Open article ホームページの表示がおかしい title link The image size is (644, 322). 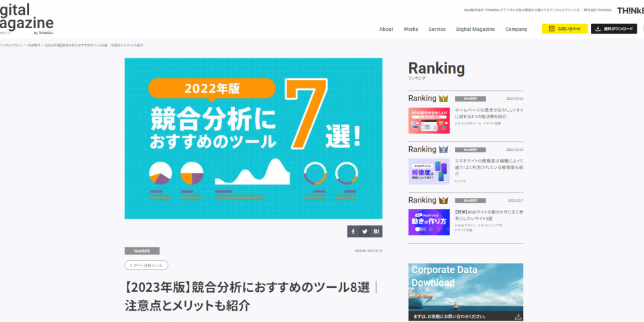tap(489, 113)
